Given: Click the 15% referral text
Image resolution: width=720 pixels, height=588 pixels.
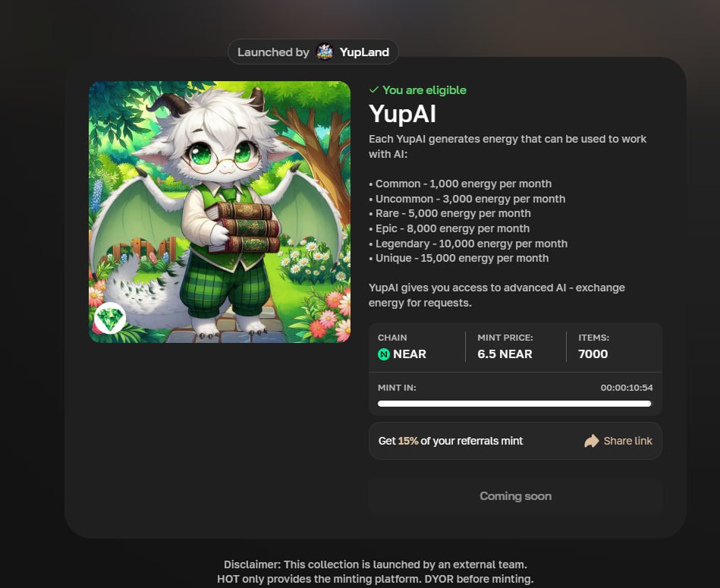Looking at the screenshot, I should (x=407, y=441).
